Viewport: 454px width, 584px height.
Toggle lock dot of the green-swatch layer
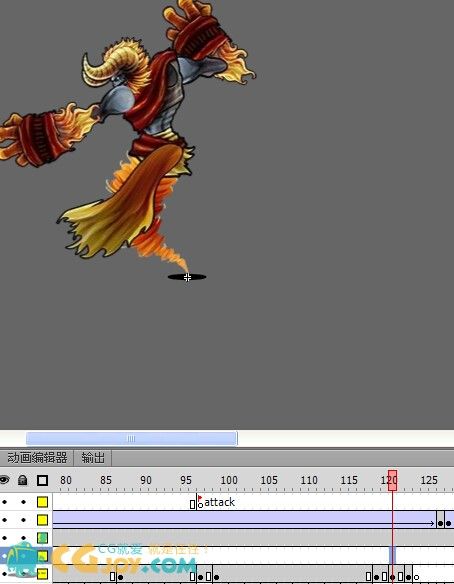(23, 538)
